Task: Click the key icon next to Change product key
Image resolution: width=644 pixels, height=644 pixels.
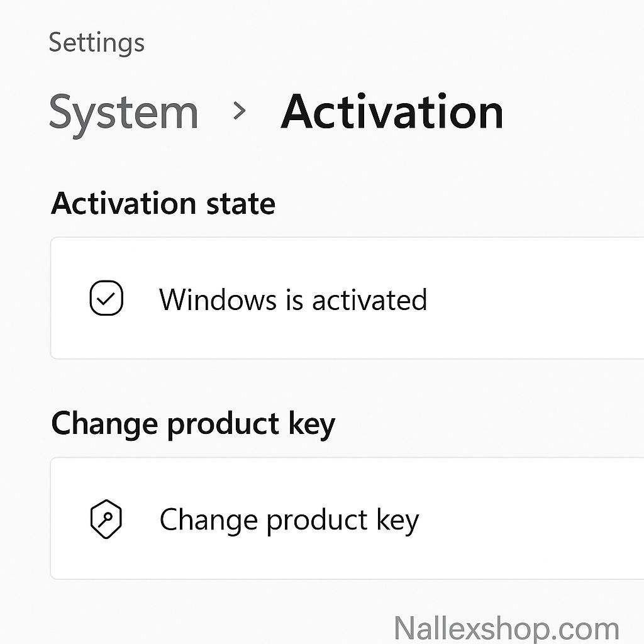Action: (107, 519)
